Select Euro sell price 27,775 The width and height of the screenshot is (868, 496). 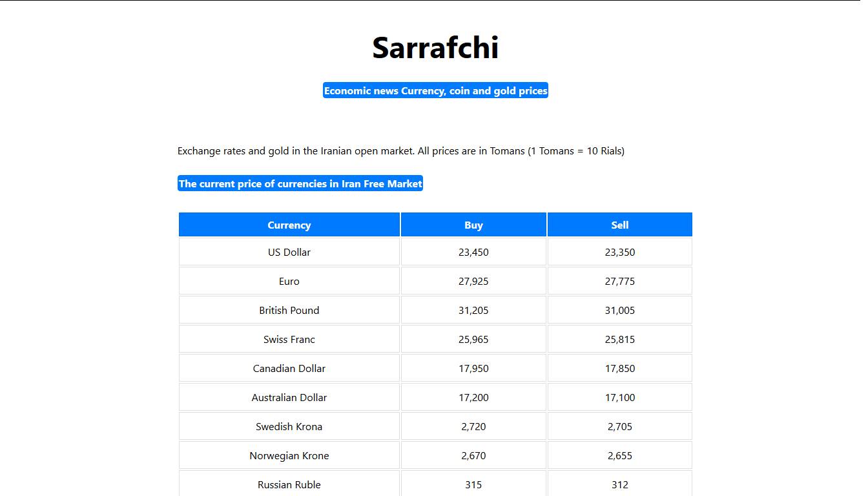click(620, 281)
